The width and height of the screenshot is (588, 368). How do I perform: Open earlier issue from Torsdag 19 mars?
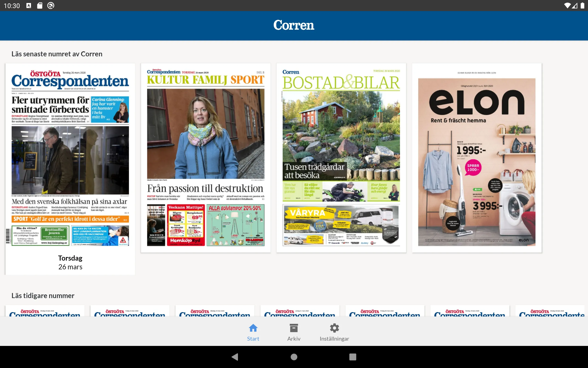coord(470,311)
